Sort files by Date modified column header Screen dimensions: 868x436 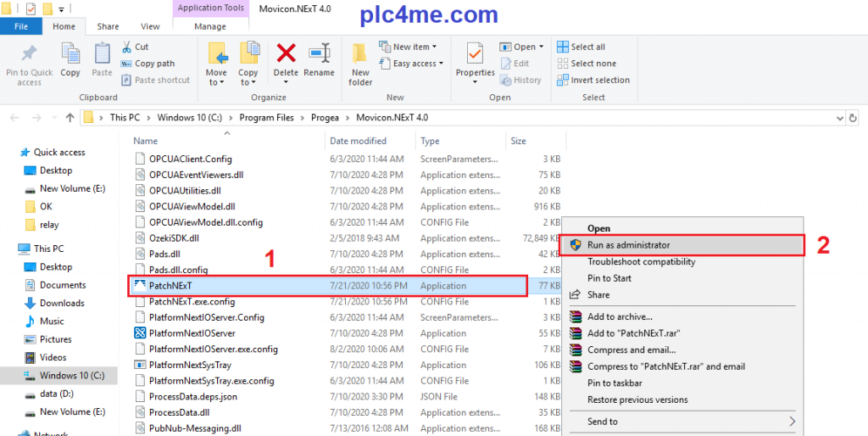(x=358, y=141)
